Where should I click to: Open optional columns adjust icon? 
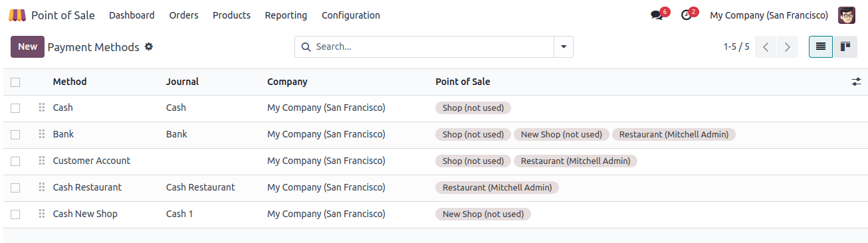click(856, 82)
